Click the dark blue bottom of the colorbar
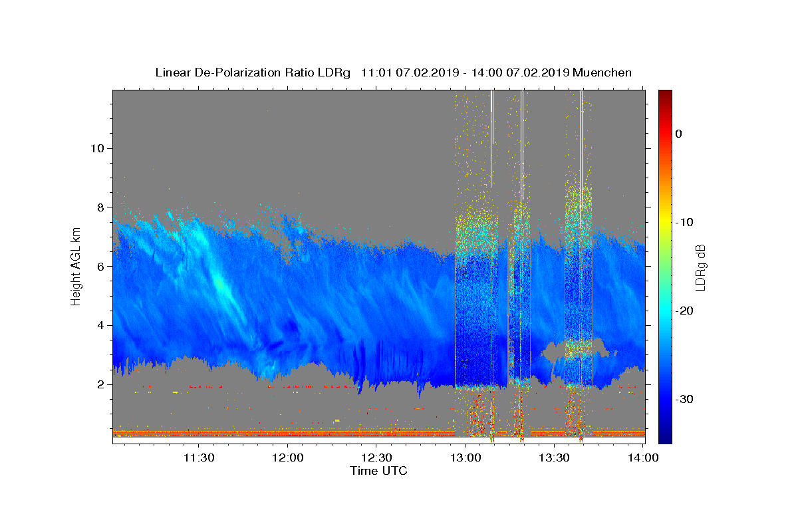Image resolution: width=798 pixels, height=532 pixels. click(x=665, y=438)
